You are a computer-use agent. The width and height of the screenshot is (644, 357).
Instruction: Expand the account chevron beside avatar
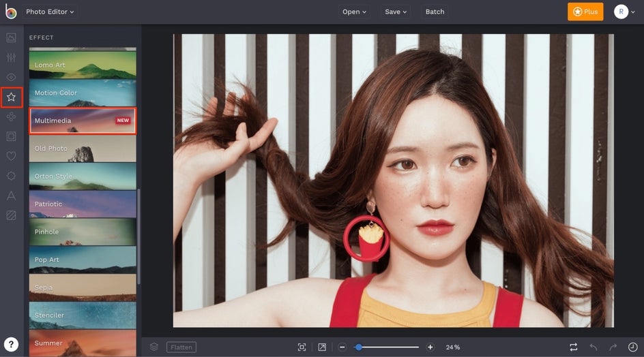[x=633, y=12]
